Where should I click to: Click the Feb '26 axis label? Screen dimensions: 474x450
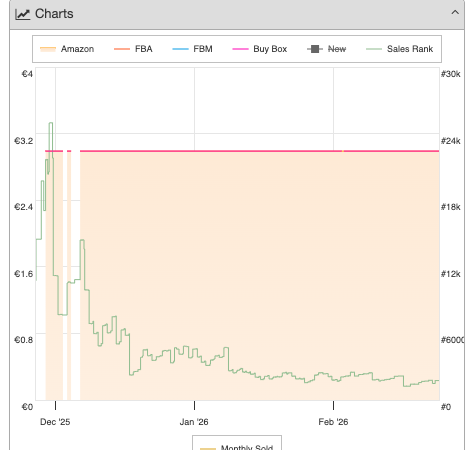[x=333, y=422]
